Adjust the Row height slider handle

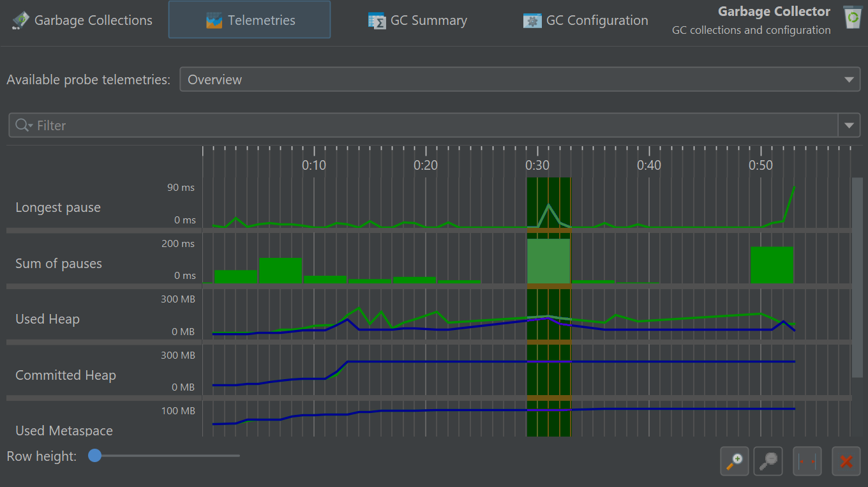pyautogui.click(x=95, y=456)
